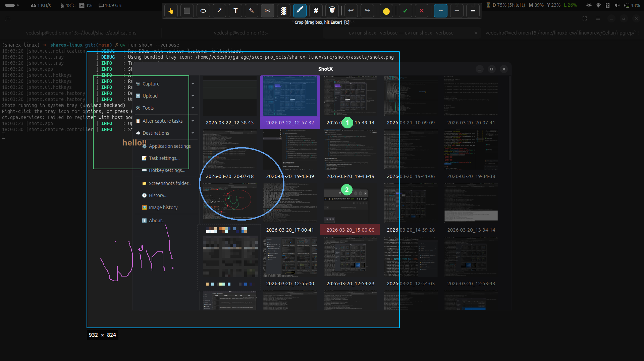Screen dimensions: 644x361
Task: Select the highlighter marker tool
Action: pyautogui.click(x=300, y=11)
